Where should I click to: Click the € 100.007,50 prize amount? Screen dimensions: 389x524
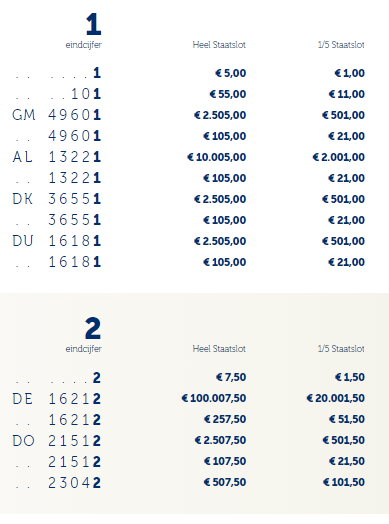click(214, 398)
